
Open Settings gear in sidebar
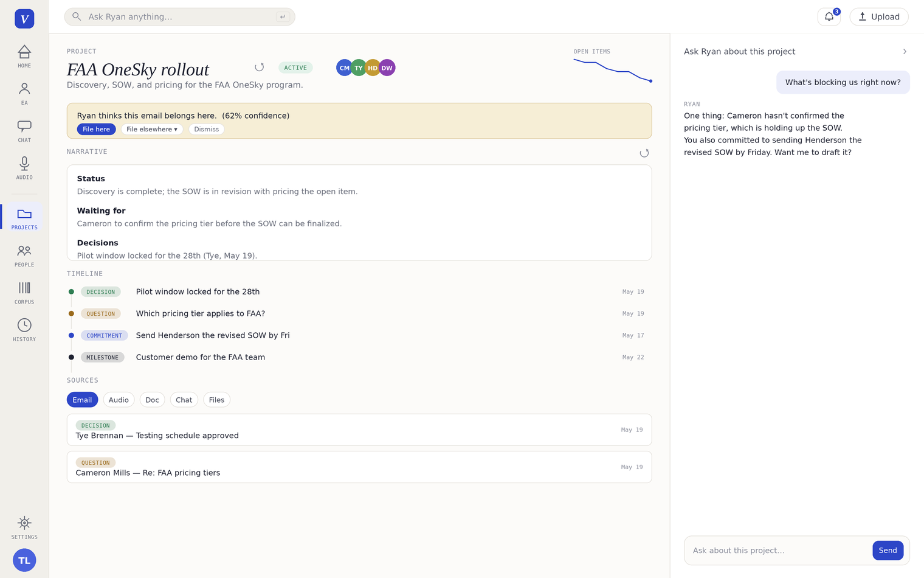click(24, 528)
